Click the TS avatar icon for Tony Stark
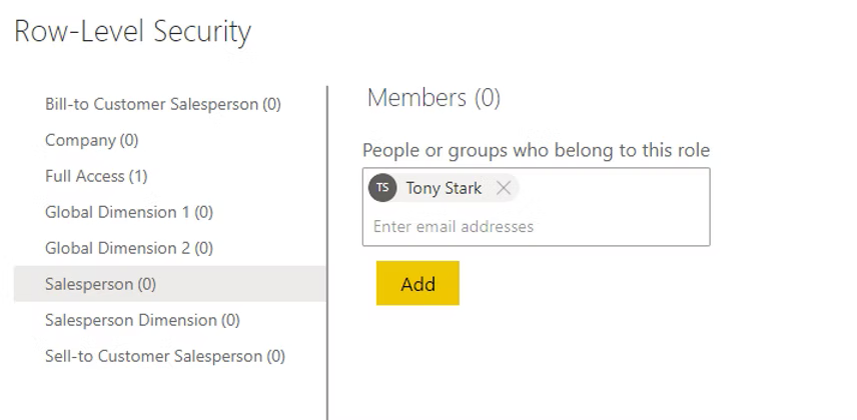 pos(382,188)
